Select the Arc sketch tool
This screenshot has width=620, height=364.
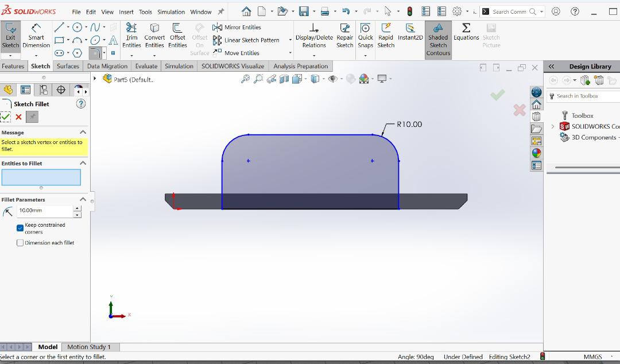(77, 40)
